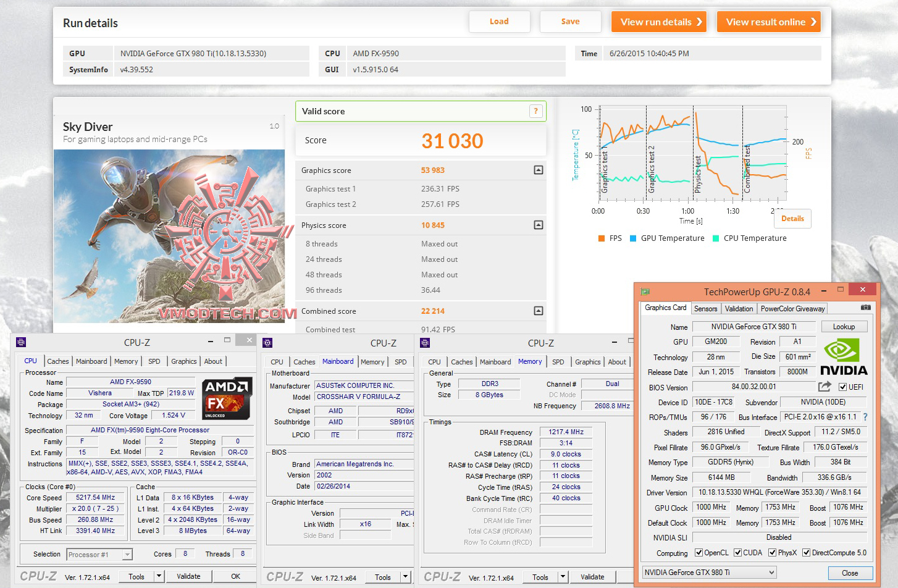Click the Bus Interface question mark in GPU-Z
The image size is (898, 588).
865,417
